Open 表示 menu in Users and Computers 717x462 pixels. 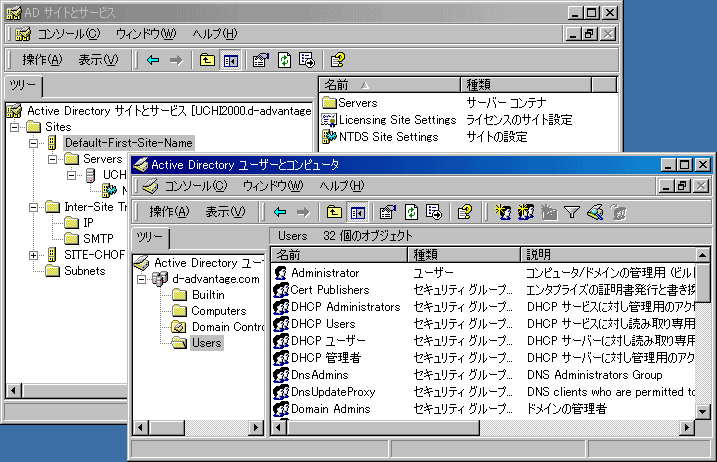click(x=225, y=212)
